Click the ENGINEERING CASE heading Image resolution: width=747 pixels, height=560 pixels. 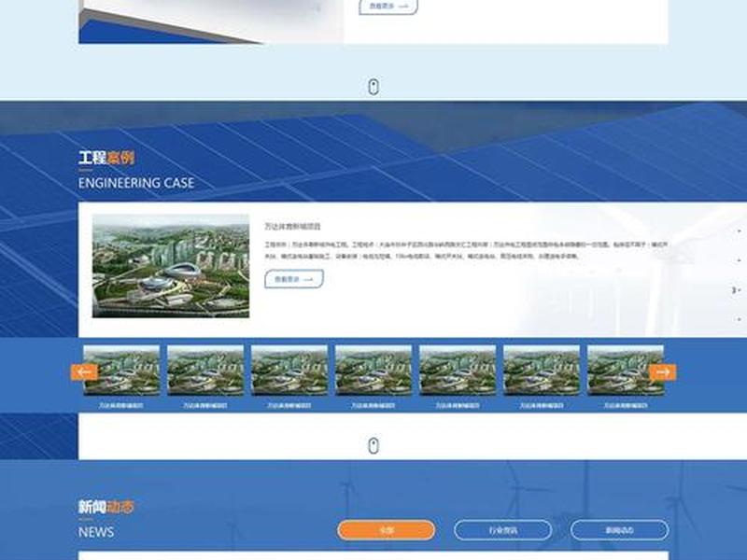click(x=136, y=183)
